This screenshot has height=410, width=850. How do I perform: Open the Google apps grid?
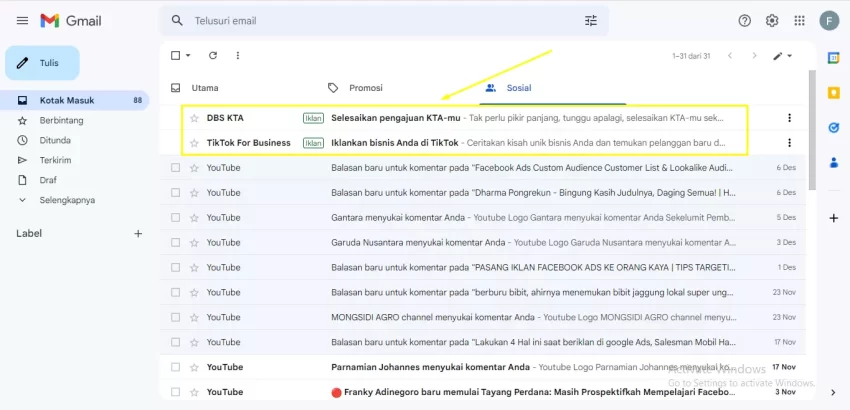[799, 21]
